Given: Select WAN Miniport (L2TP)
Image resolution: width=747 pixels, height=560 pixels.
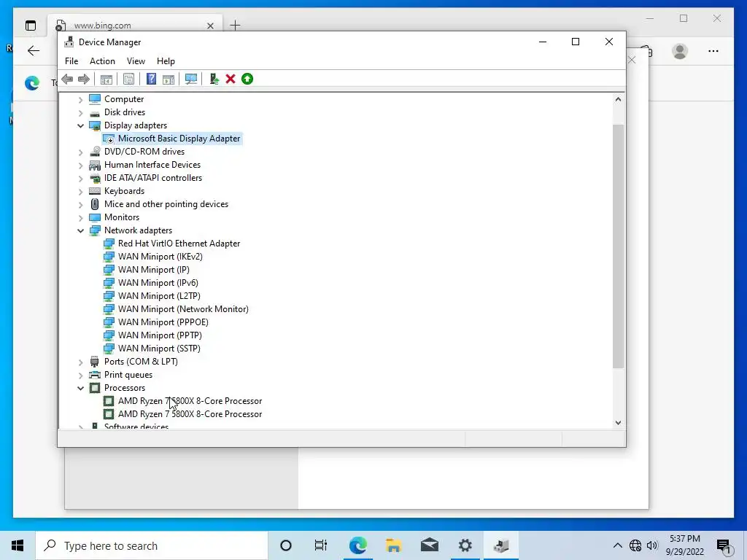Looking at the screenshot, I should pos(159,296).
